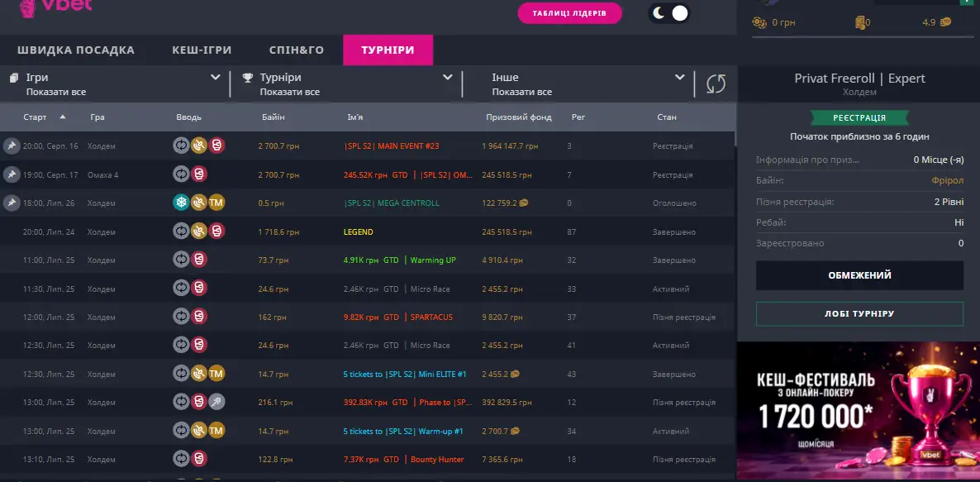Click the snowflake freezeout icon in MEGA CENTROLL row

(181, 202)
